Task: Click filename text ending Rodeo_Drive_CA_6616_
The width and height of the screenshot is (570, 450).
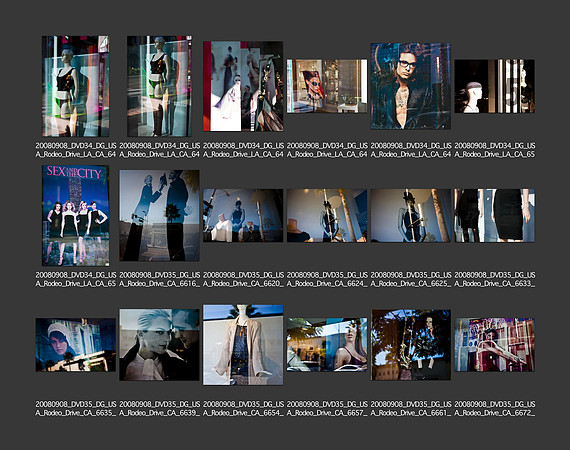Action: coord(160,279)
